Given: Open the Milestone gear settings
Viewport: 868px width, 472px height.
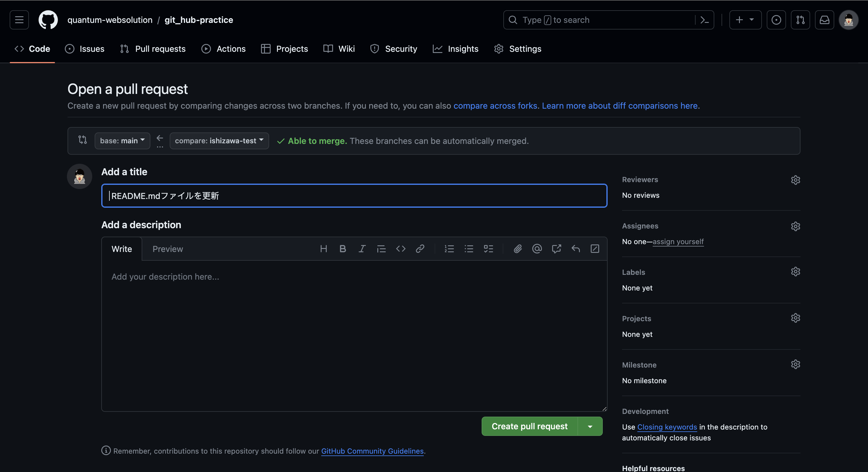Looking at the screenshot, I should (x=795, y=364).
